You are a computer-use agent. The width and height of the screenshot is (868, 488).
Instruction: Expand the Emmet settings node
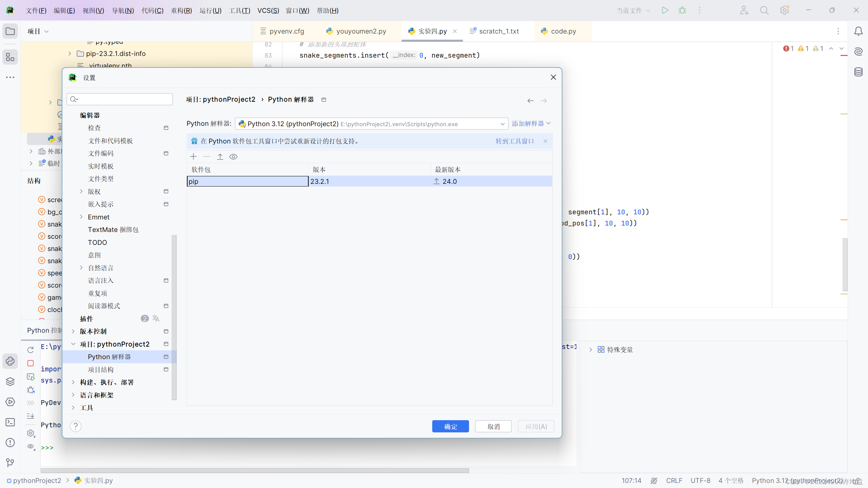tap(81, 217)
